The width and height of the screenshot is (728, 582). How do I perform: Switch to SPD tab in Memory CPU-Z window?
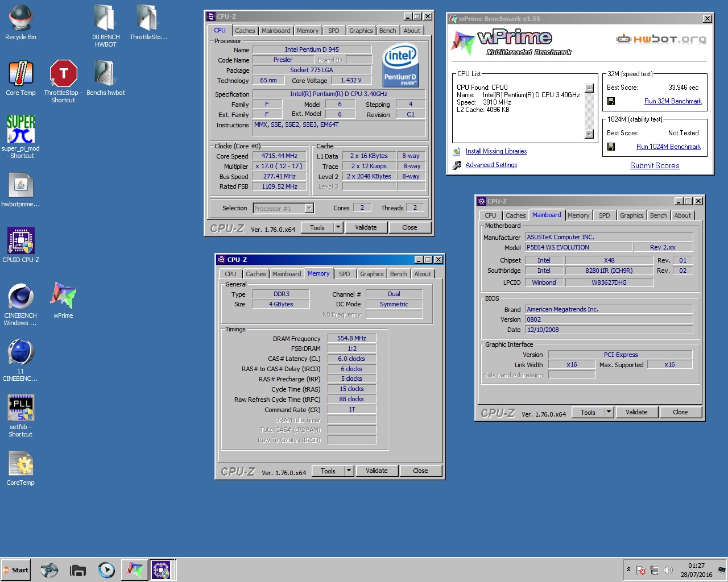tap(345, 274)
